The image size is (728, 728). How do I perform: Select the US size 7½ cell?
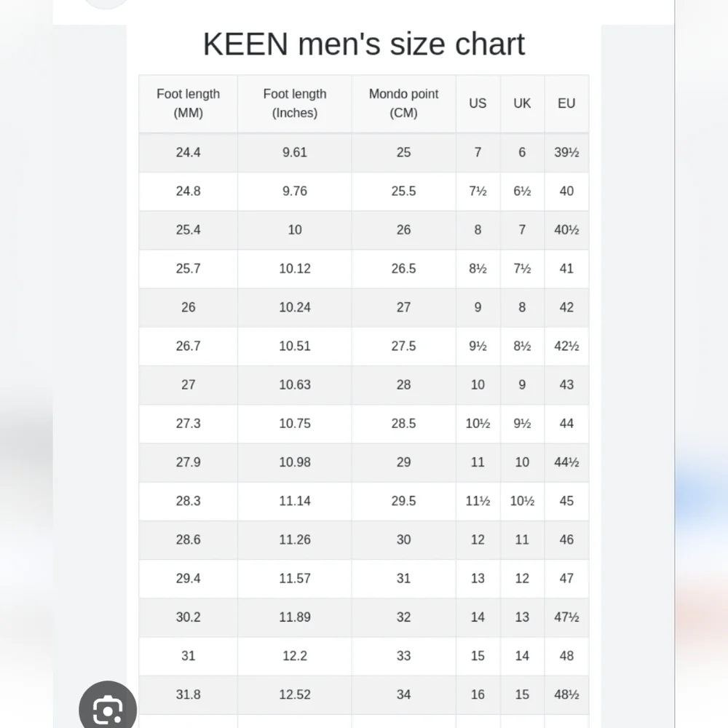(478, 191)
